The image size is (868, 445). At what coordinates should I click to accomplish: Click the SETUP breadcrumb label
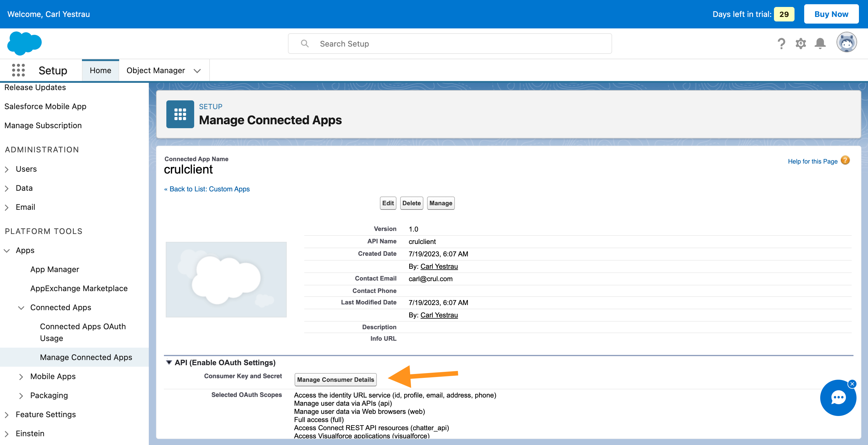coord(210,106)
